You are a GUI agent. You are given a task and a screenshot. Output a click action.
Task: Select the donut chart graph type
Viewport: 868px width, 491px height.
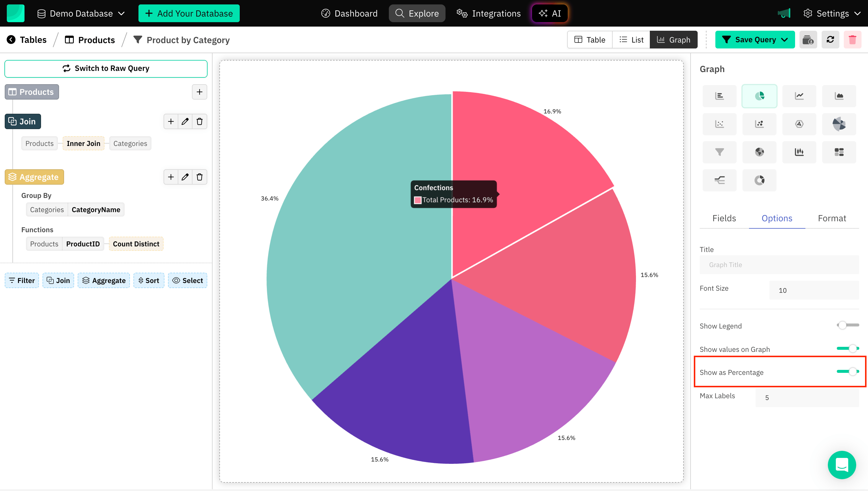pos(759,180)
